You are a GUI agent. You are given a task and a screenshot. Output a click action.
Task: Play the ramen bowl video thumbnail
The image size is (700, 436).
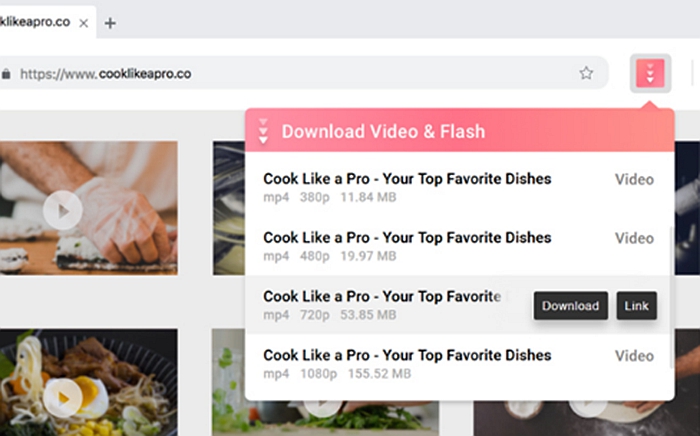pyautogui.click(x=63, y=398)
